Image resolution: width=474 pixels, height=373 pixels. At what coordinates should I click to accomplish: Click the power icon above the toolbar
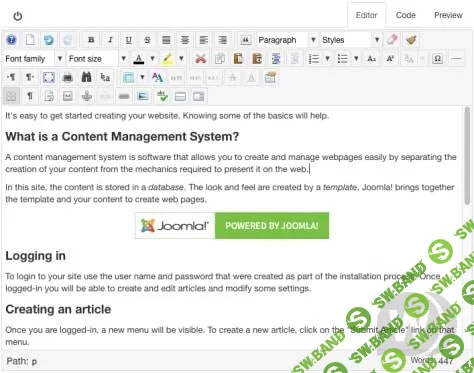18,16
